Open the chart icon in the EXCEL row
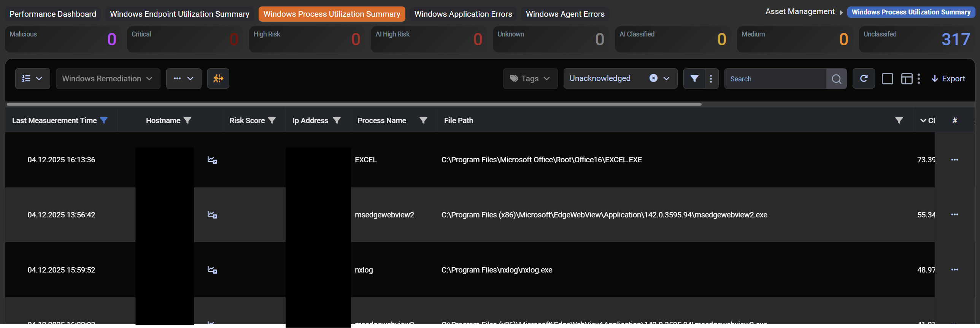 click(x=212, y=160)
